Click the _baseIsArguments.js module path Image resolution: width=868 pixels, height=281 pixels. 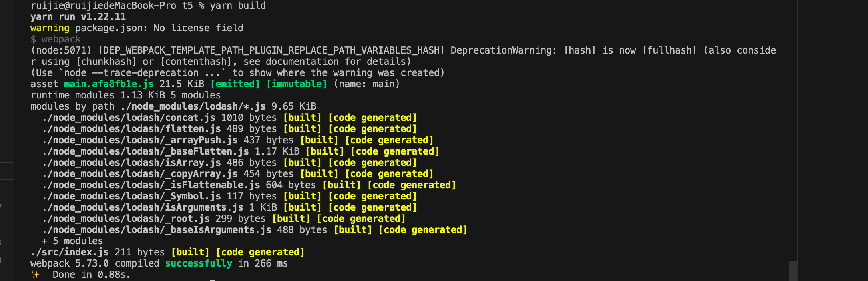(157, 230)
